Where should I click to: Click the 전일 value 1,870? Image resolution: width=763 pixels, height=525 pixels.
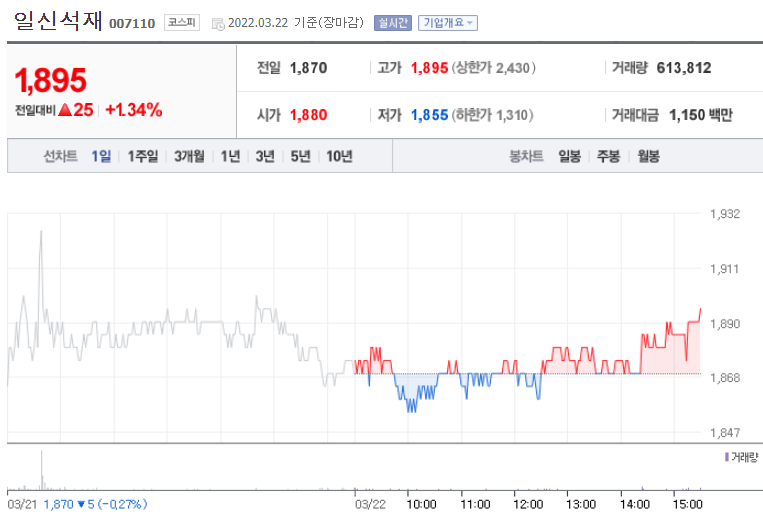pyautogui.click(x=309, y=68)
